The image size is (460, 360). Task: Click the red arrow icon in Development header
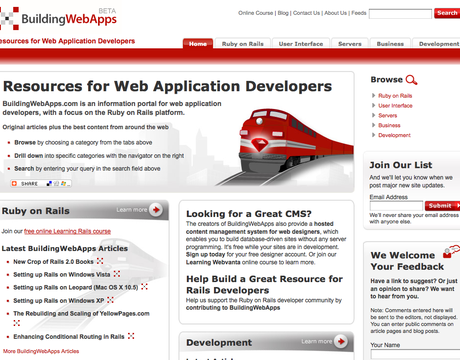pyautogui.click(x=341, y=341)
